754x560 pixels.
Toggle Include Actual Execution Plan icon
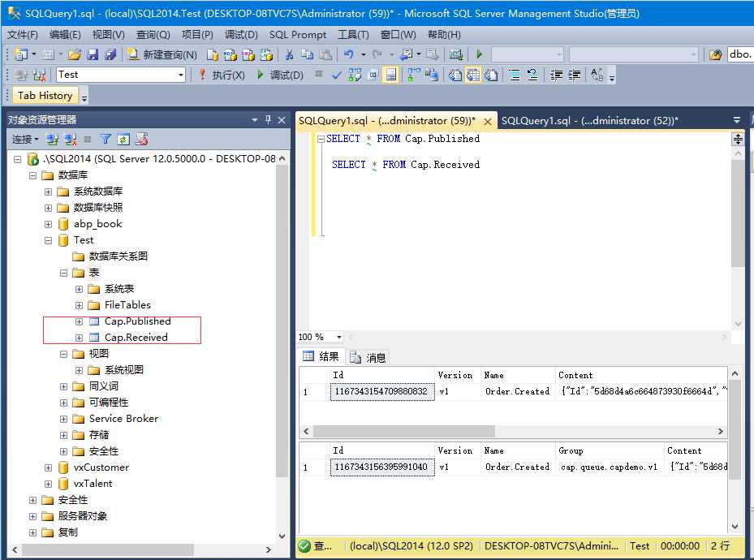414,75
